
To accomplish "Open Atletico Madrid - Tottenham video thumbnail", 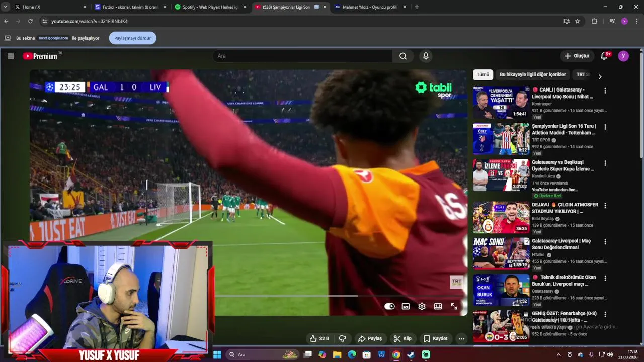I will pos(501,139).
